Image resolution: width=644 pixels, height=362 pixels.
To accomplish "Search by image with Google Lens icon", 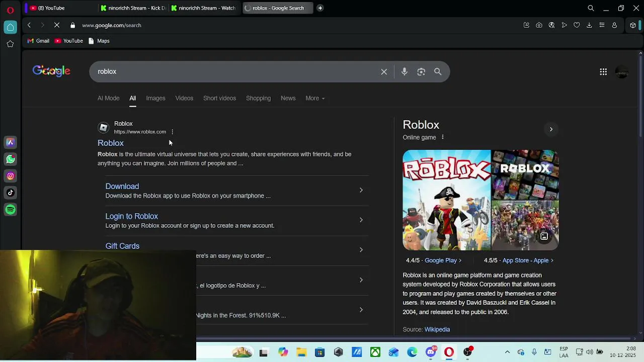I will click(x=421, y=72).
